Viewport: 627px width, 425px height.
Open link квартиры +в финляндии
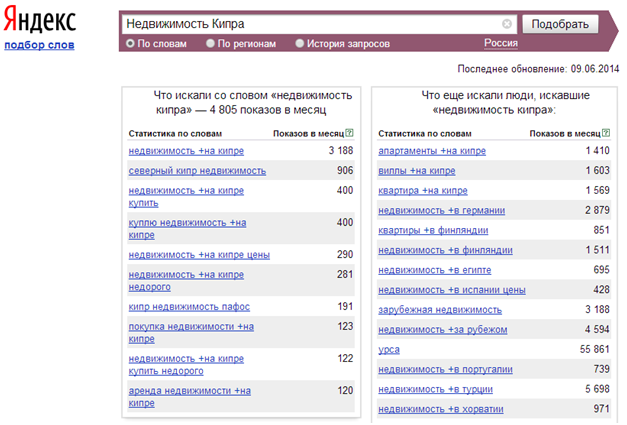click(x=433, y=231)
